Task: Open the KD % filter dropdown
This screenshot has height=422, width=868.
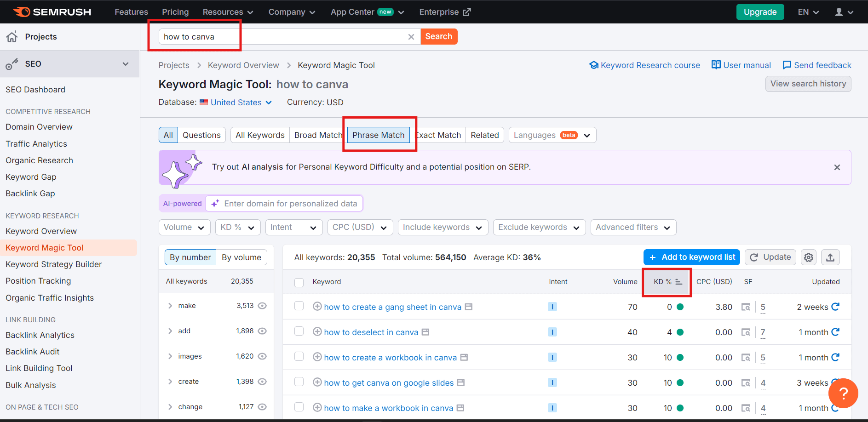Action: tap(238, 227)
